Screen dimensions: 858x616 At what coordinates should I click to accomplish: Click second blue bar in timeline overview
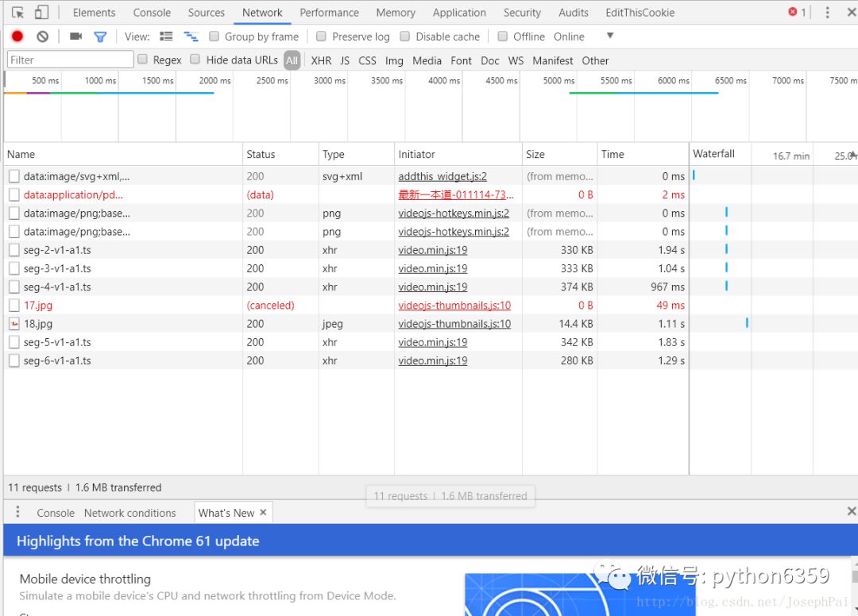coord(667,93)
